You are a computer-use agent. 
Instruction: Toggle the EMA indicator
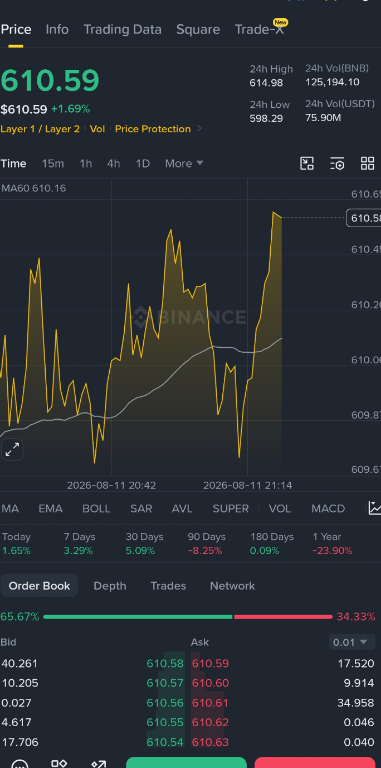coord(50,508)
